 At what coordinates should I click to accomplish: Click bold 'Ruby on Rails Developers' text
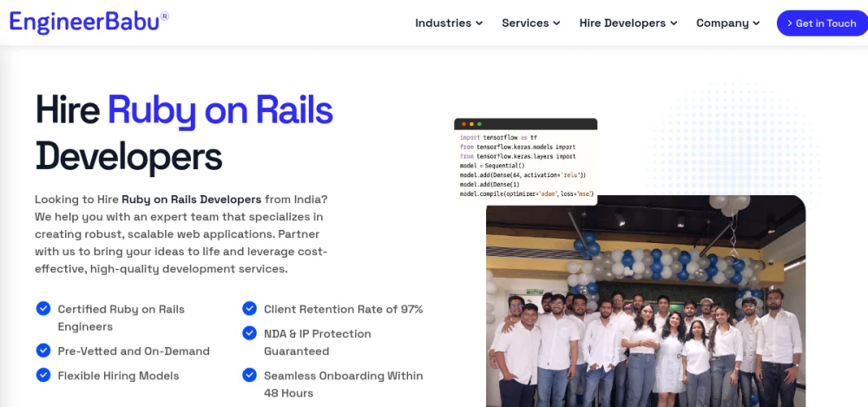coord(192,199)
